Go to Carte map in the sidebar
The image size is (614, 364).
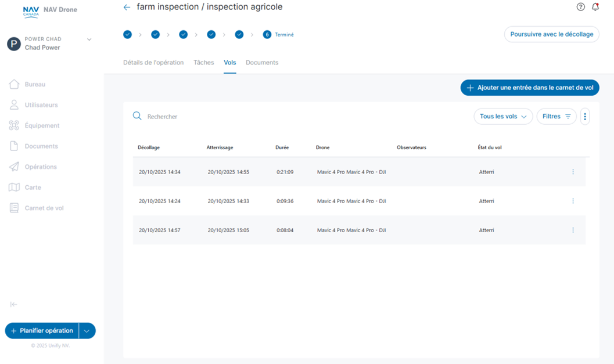pyautogui.click(x=33, y=188)
